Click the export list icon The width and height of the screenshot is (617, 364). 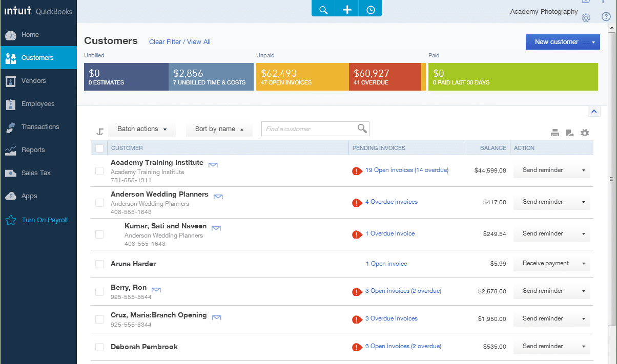coord(569,133)
